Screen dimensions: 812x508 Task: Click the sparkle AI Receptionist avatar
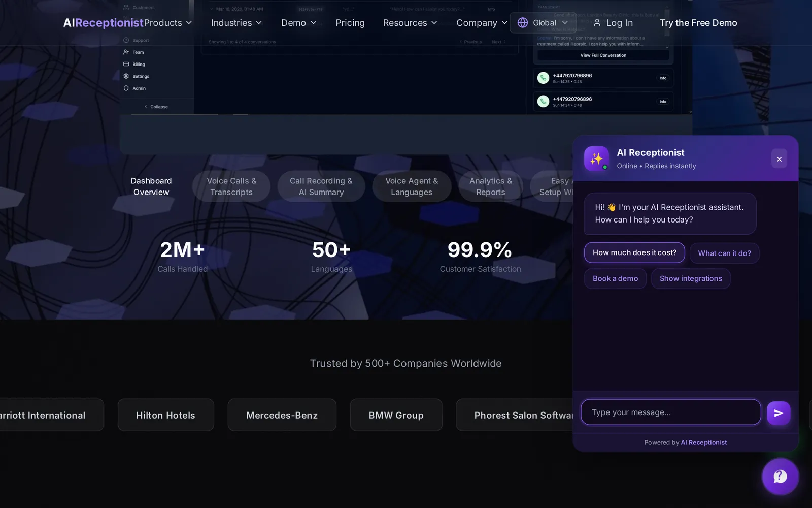click(x=596, y=158)
